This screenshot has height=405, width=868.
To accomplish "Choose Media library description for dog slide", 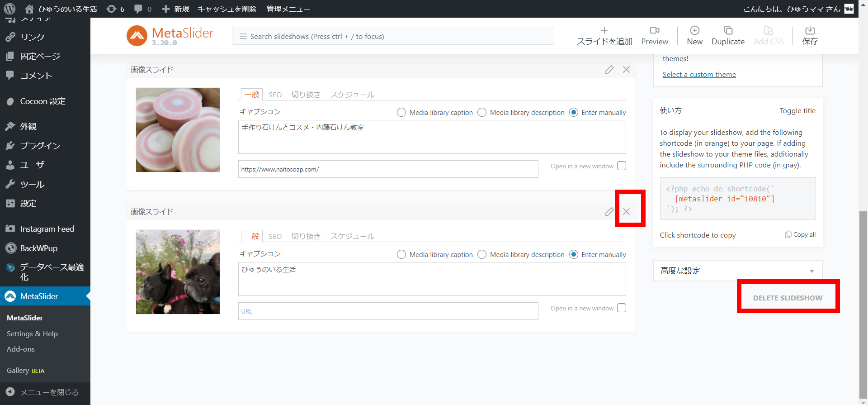I will tap(482, 255).
